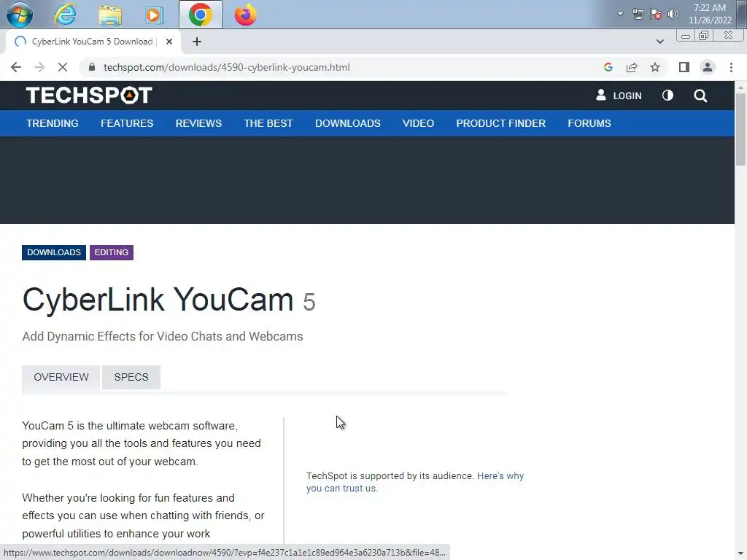Bookmark this page with the star

point(655,67)
